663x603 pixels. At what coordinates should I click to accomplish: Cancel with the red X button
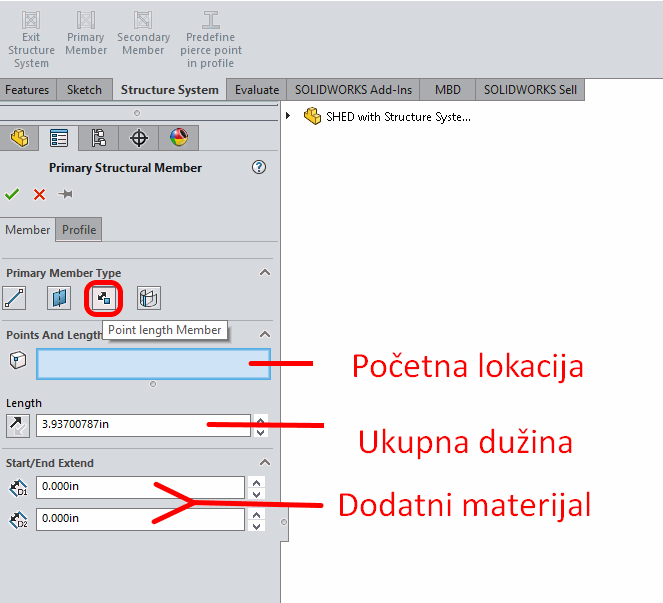click(39, 194)
